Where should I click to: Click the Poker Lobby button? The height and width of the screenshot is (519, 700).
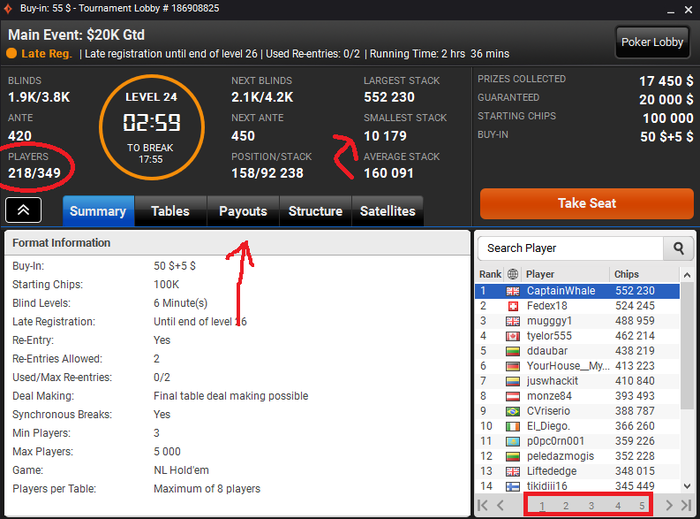(x=652, y=42)
